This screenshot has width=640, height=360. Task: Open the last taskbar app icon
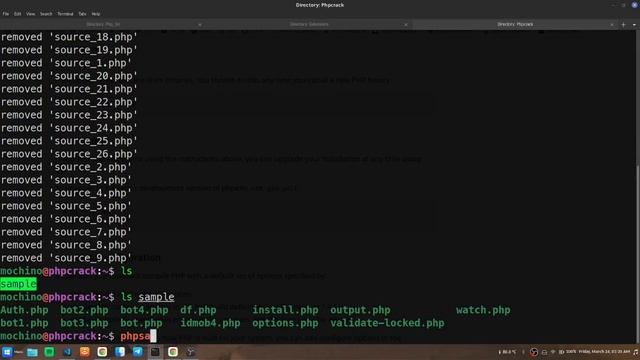tap(191, 352)
